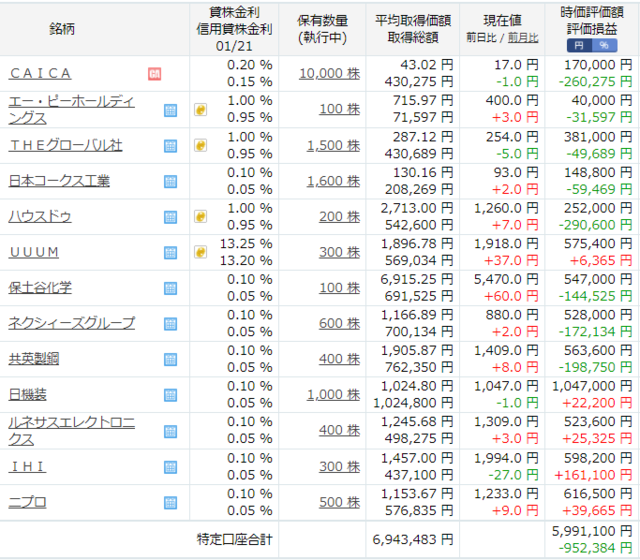This screenshot has width=640, height=560.
Task: Open the UUUM stock link
Action: [x=34, y=252]
